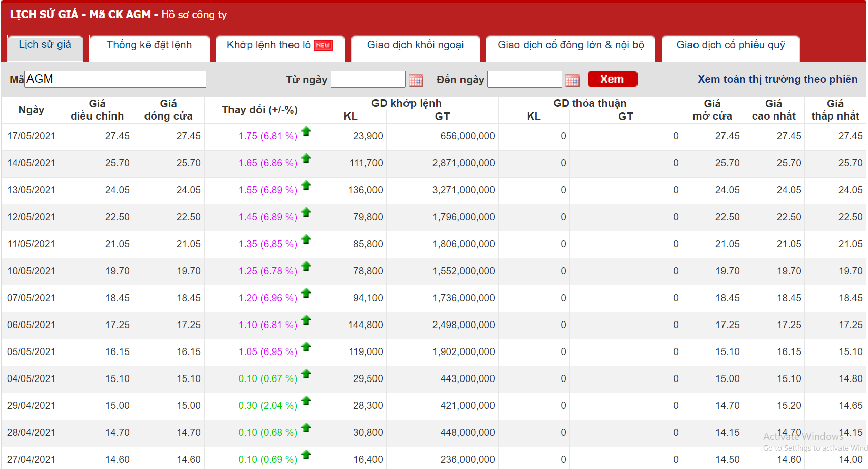Image resolution: width=868 pixels, height=469 pixels.
Task: Open the 'Đến ngày' calendar picker icon
Action: [x=572, y=80]
